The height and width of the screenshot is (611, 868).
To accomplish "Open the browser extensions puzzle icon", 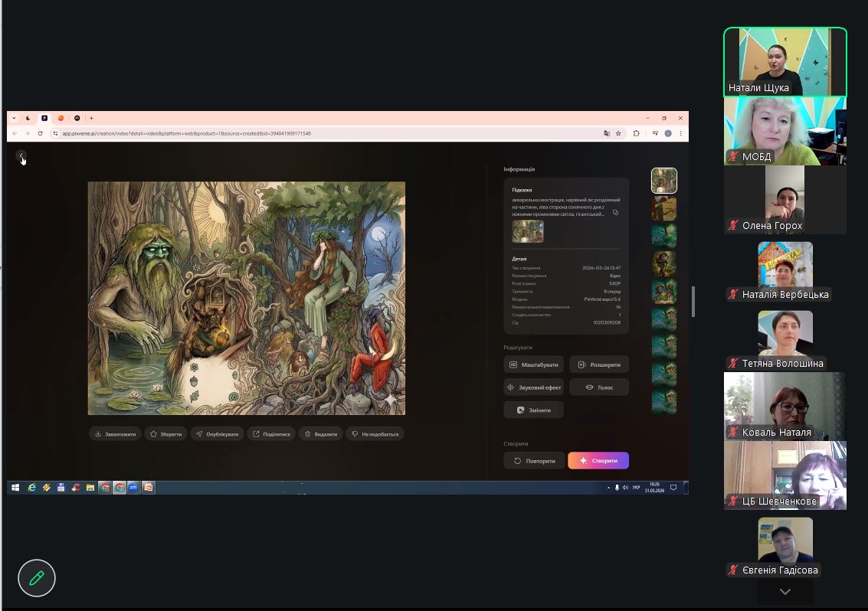I will 636,133.
